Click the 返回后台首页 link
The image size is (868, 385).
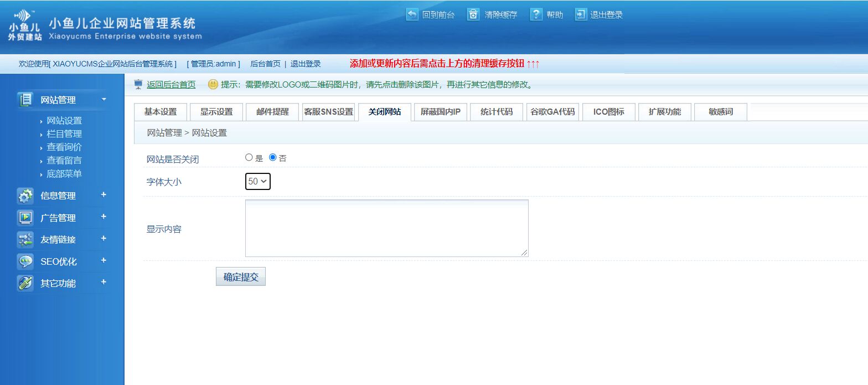[x=171, y=85]
